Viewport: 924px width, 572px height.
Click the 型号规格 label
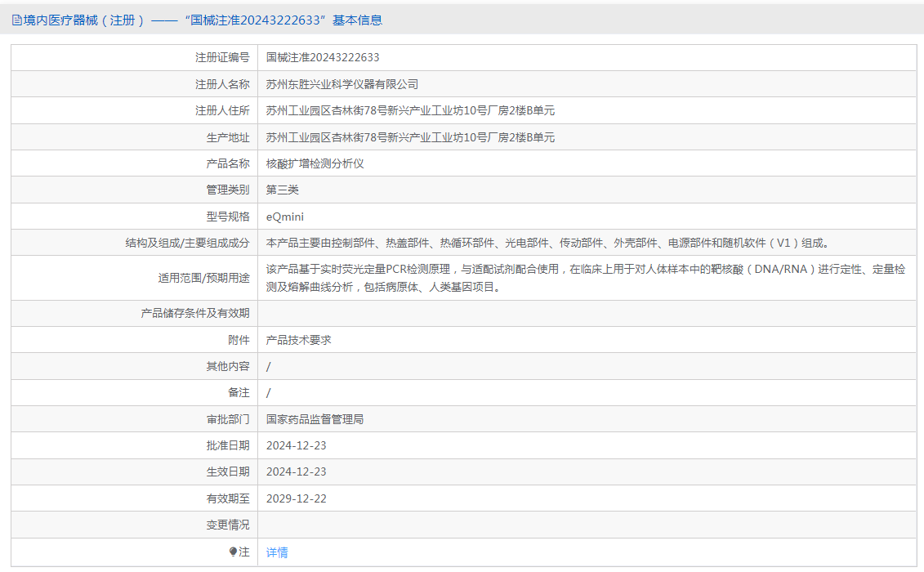click(227, 217)
